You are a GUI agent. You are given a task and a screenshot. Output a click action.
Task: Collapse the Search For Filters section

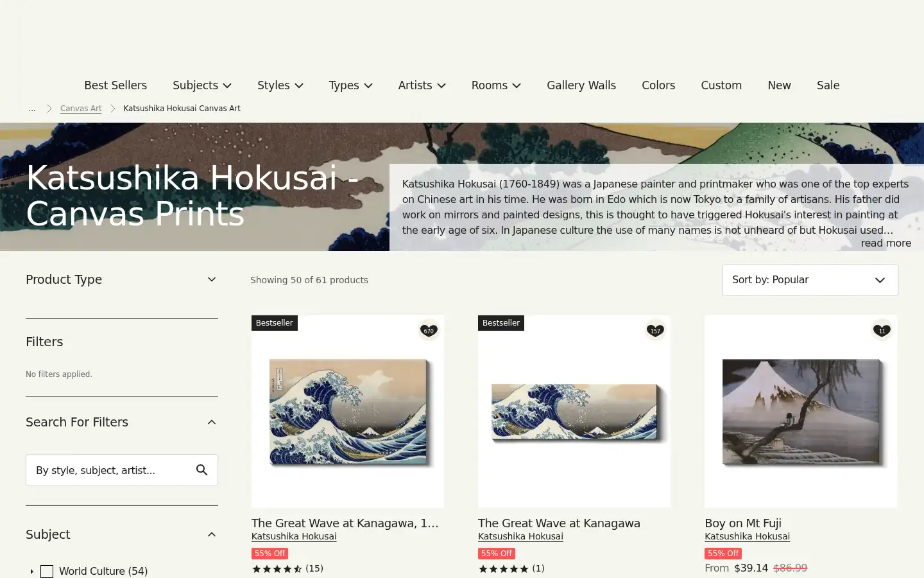click(x=212, y=422)
